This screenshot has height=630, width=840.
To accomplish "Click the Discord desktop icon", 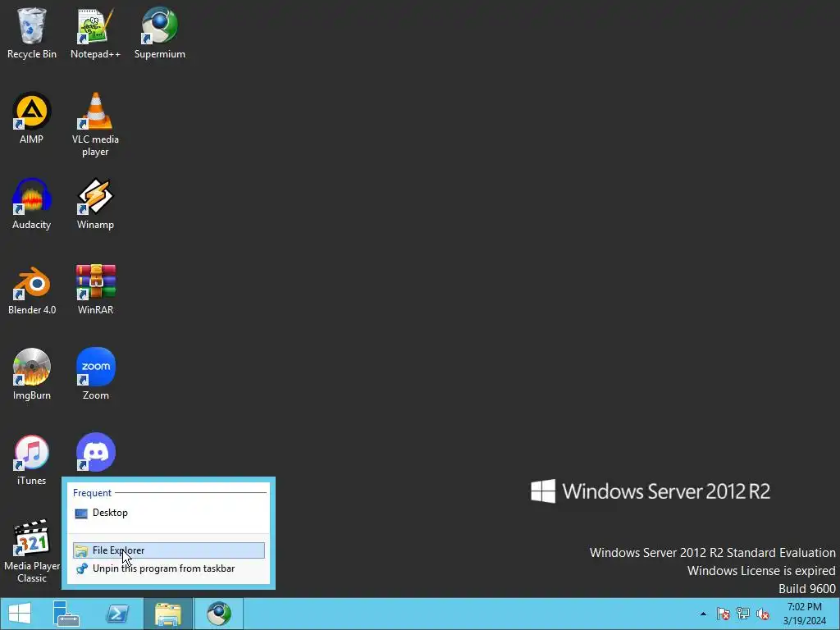I will point(95,453).
